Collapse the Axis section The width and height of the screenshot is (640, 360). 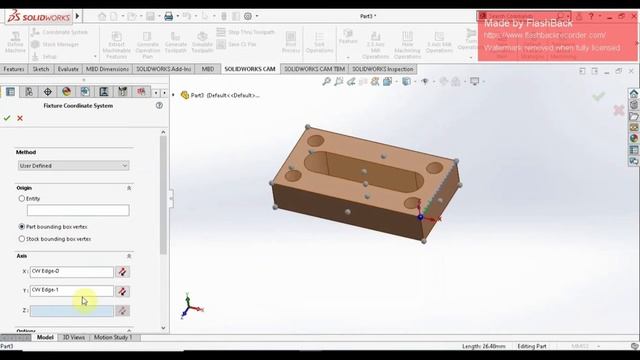coord(129,256)
